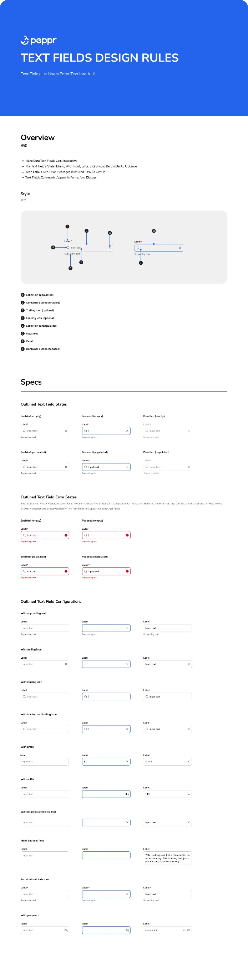Viewport: 248px width, 980px height.
Task: Click the unfocused empty Multi-line text field
Action: click(x=45, y=855)
